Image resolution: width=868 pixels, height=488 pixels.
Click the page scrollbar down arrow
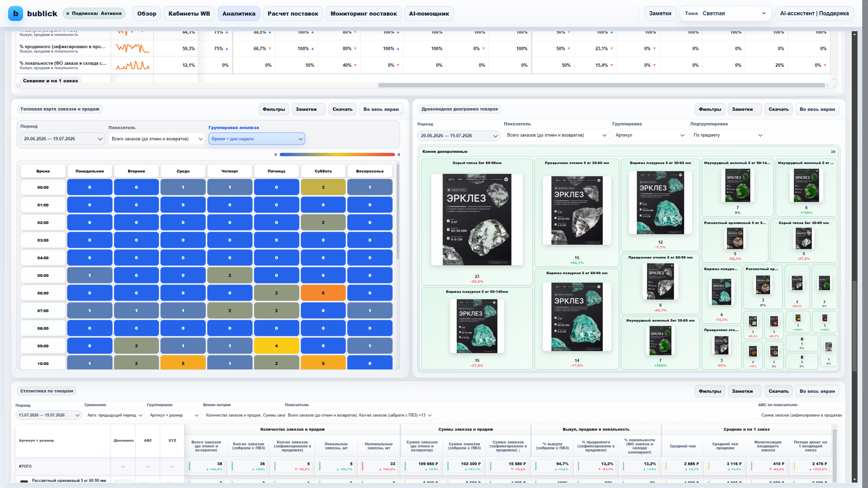pos(855,480)
